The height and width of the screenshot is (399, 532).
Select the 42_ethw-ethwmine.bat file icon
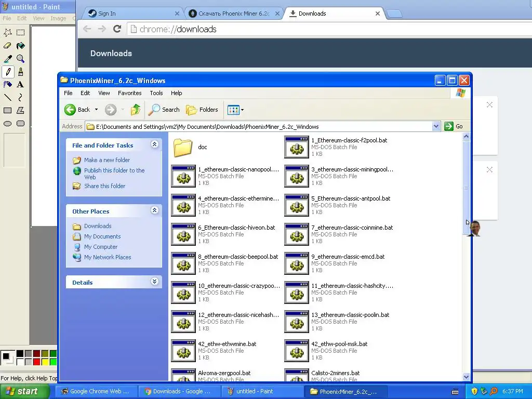tap(183, 351)
